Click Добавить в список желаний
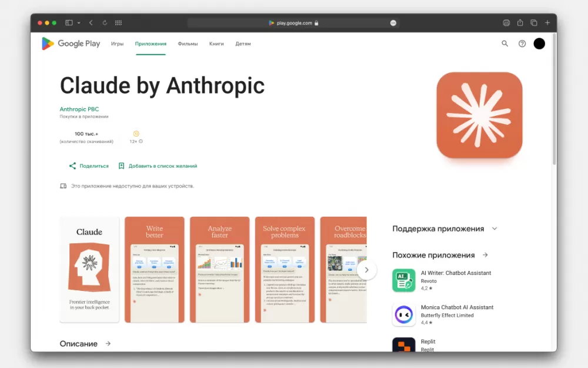This screenshot has height=368, width=588. click(x=158, y=165)
